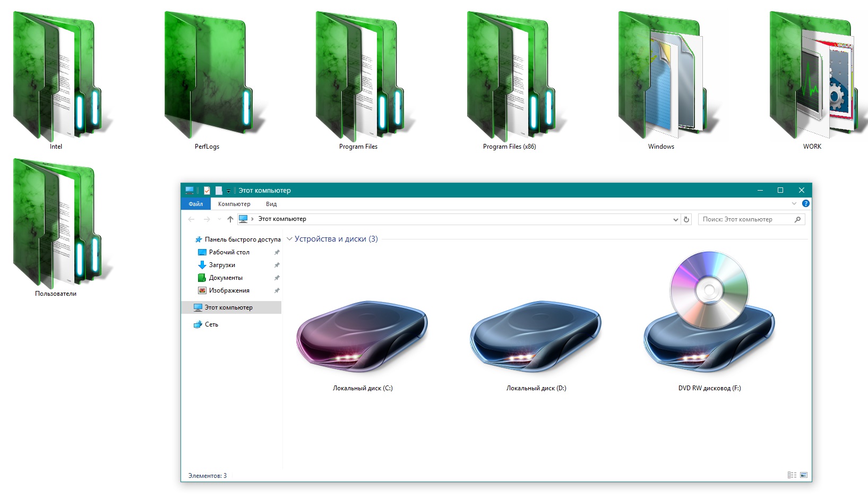Click the Up arrow navigation button

[229, 219]
